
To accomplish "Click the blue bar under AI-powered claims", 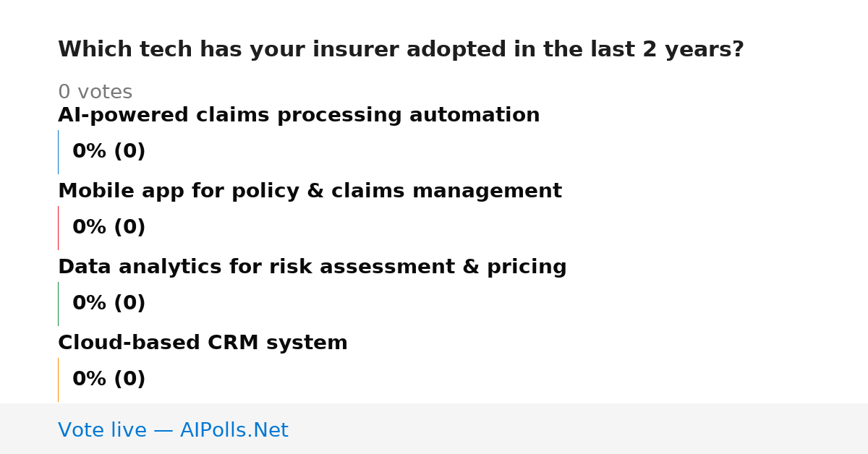I will point(58,152).
